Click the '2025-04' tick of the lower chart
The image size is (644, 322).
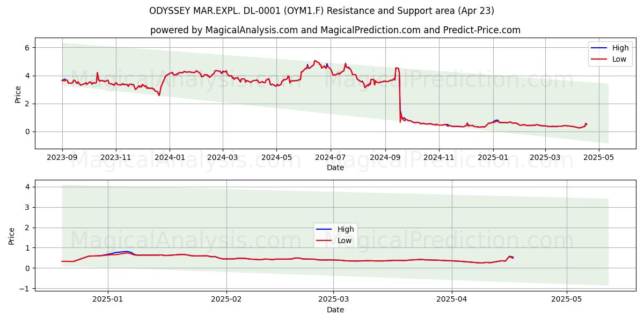pos(452,299)
